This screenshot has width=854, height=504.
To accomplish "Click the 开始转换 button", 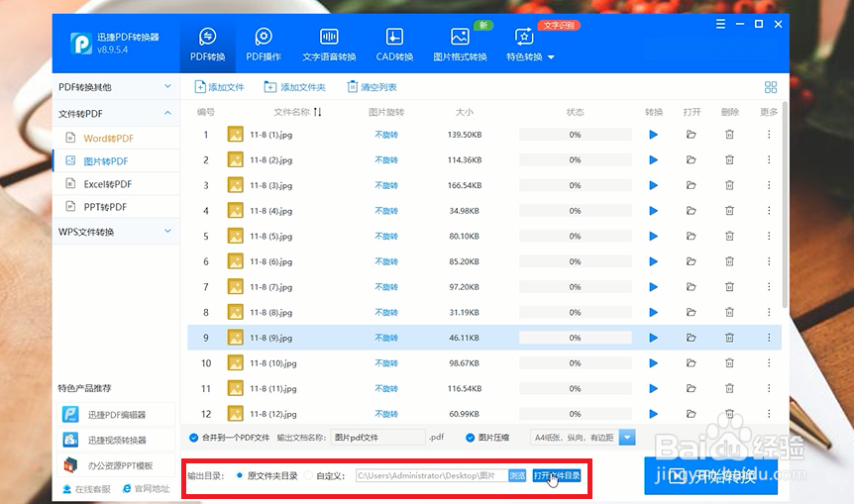I will pyautogui.click(x=710, y=475).
